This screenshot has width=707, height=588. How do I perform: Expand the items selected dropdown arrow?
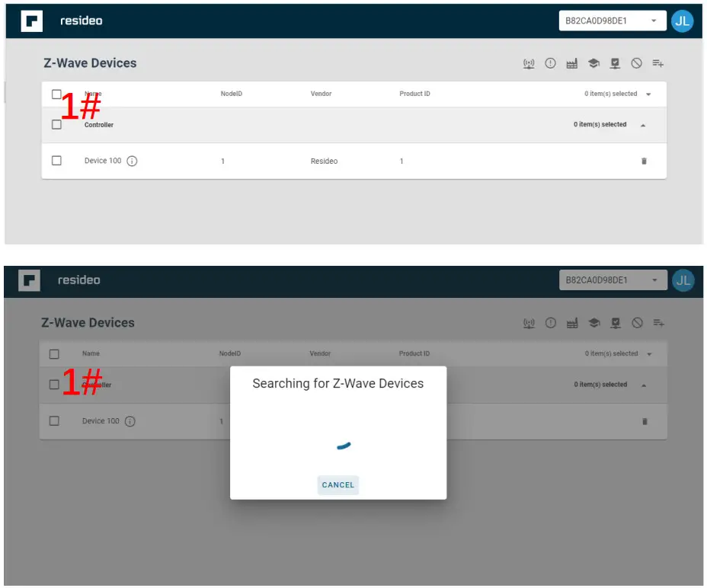[648, 94]
